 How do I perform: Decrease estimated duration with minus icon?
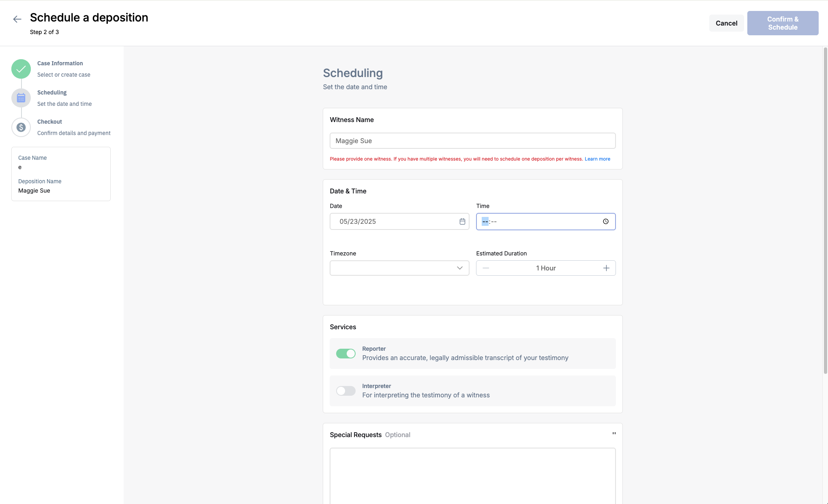486,268
